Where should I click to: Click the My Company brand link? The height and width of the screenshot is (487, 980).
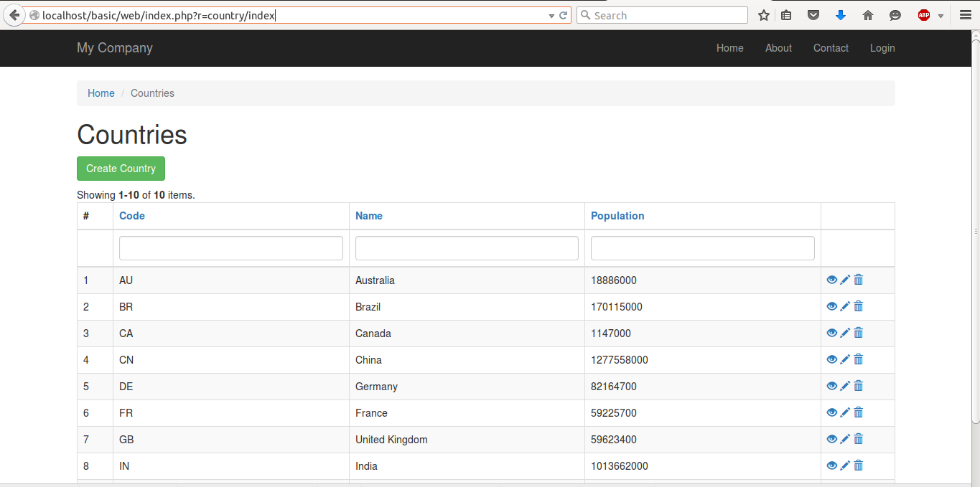[x=115, y=48]
